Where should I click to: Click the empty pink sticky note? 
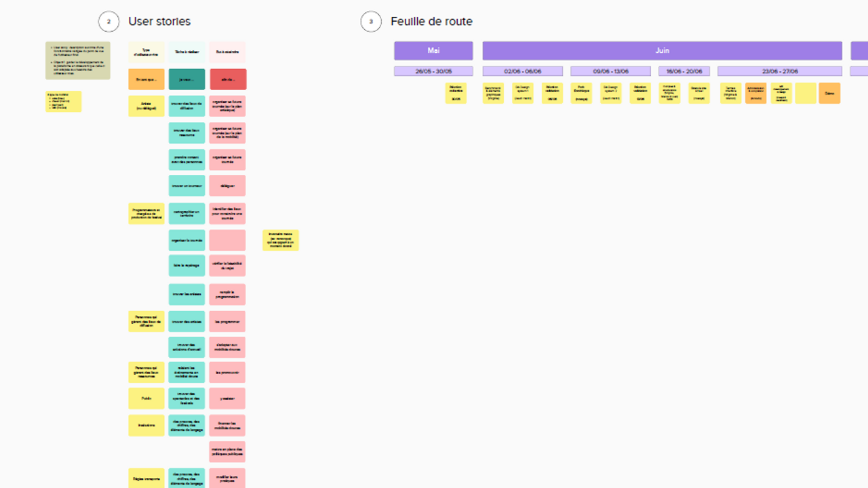point(227,241)
